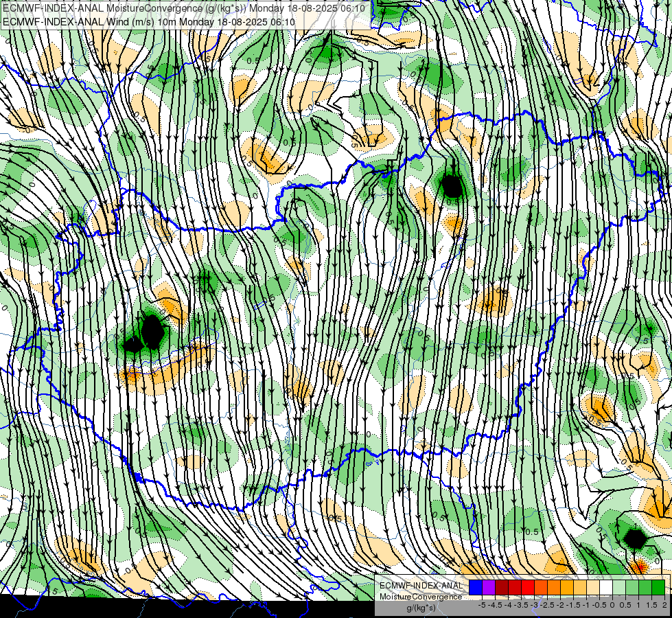Select the bright red legend swatch above -3
The height and width of the screenshot is (618, 672).
point(528,588)
